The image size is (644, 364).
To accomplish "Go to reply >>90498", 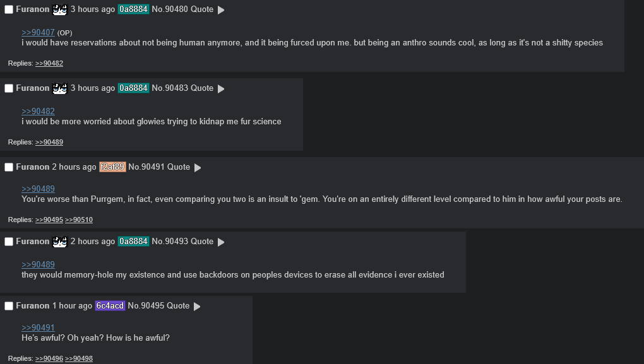I will pos(79,358).
